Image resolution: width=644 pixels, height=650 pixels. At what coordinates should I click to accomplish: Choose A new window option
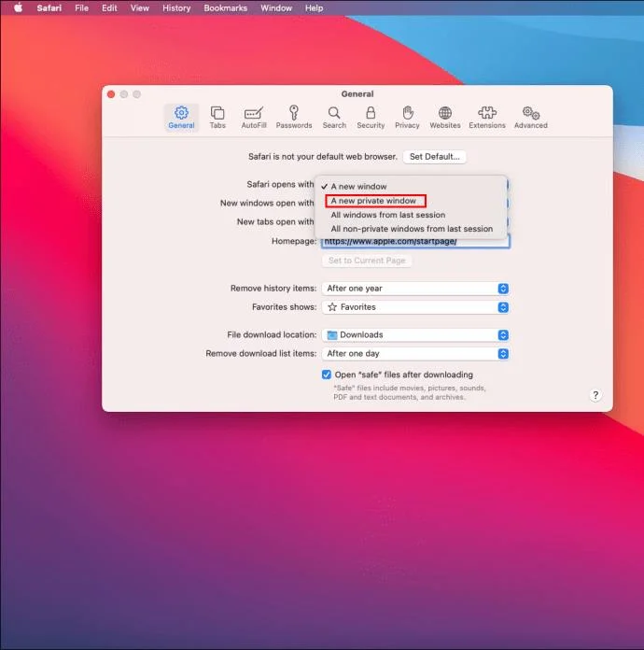click(411, 187)
